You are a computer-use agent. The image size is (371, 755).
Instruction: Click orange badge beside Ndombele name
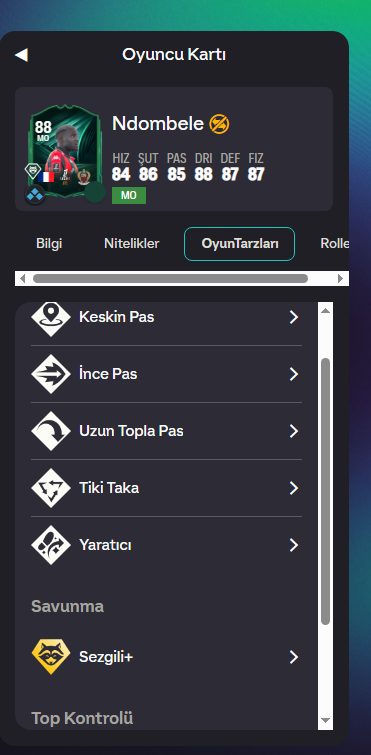pos(219,124)
